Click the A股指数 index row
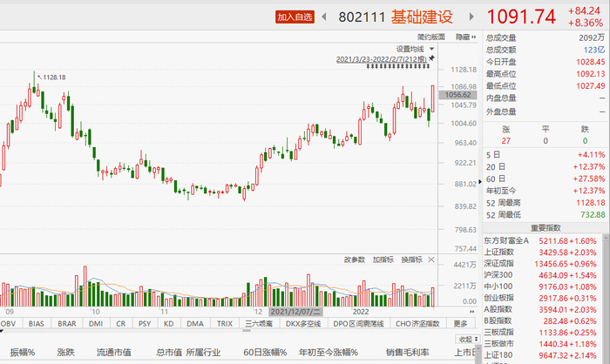The width and height of the screenshot is (610, 364). [x=542, y=309]
